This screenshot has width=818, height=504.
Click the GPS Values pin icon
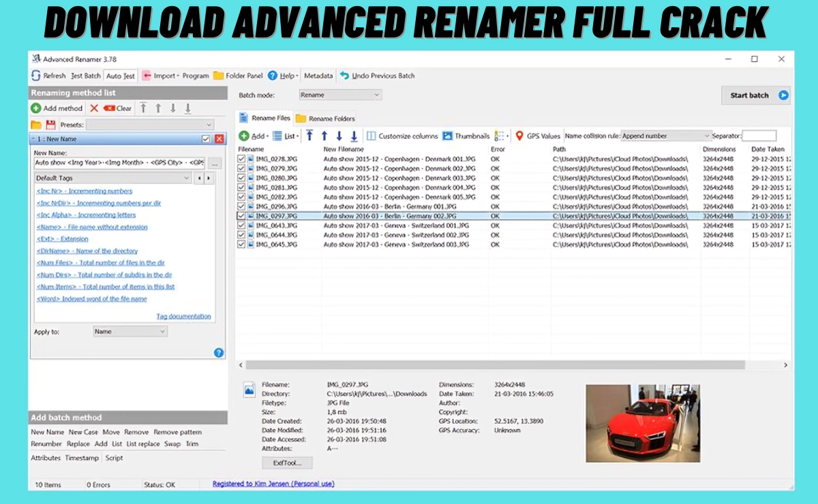[519, 136]
